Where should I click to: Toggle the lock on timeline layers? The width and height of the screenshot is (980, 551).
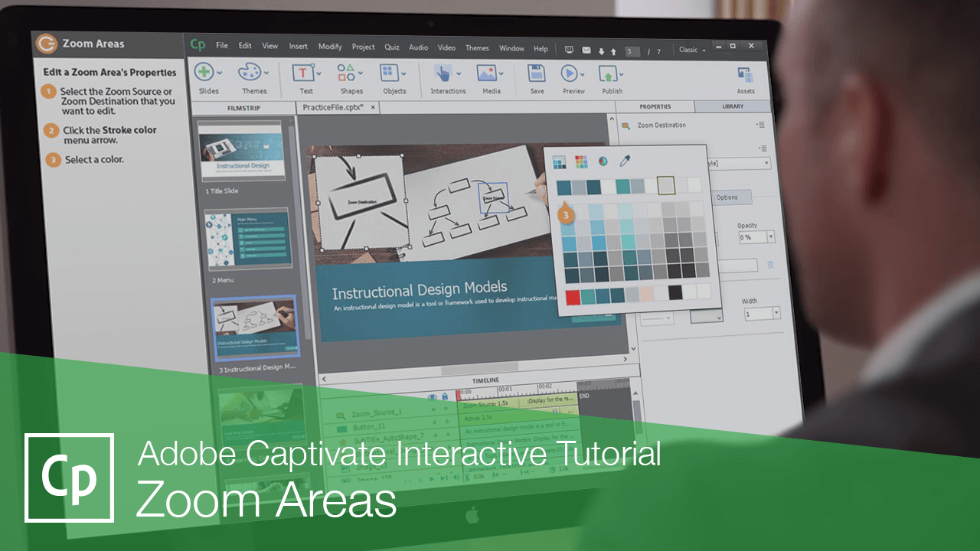[x=446, y=396]
